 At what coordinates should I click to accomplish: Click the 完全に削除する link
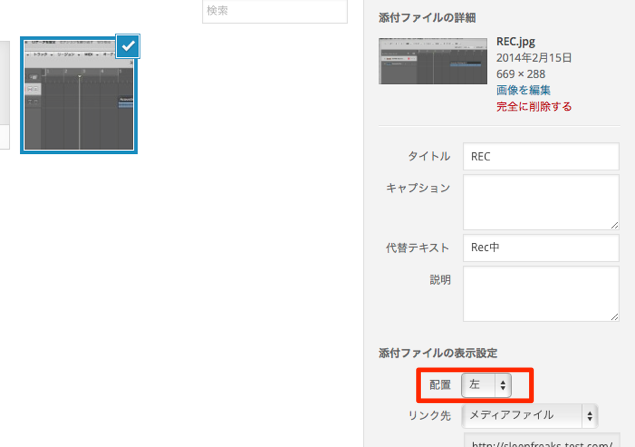tap(534, 106)
